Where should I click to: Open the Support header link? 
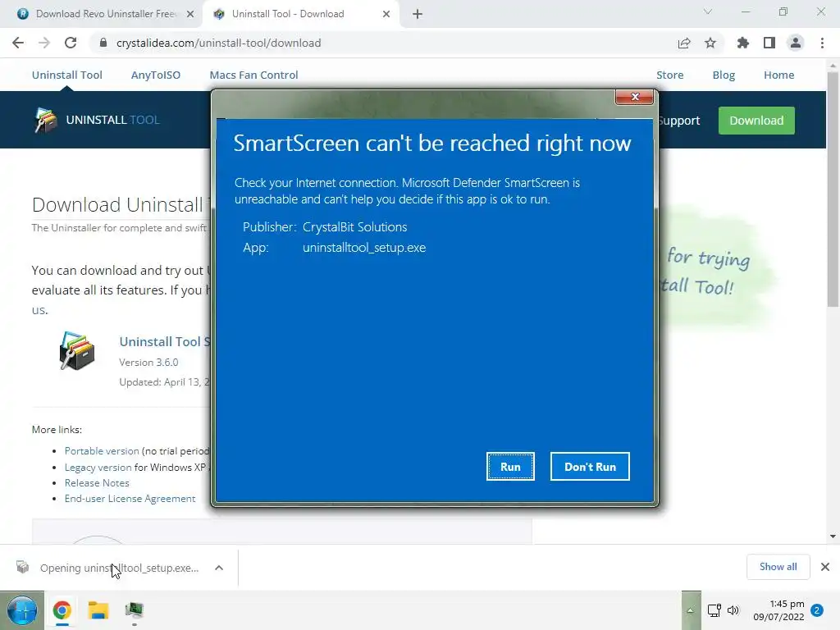click(x=679, y=121)
